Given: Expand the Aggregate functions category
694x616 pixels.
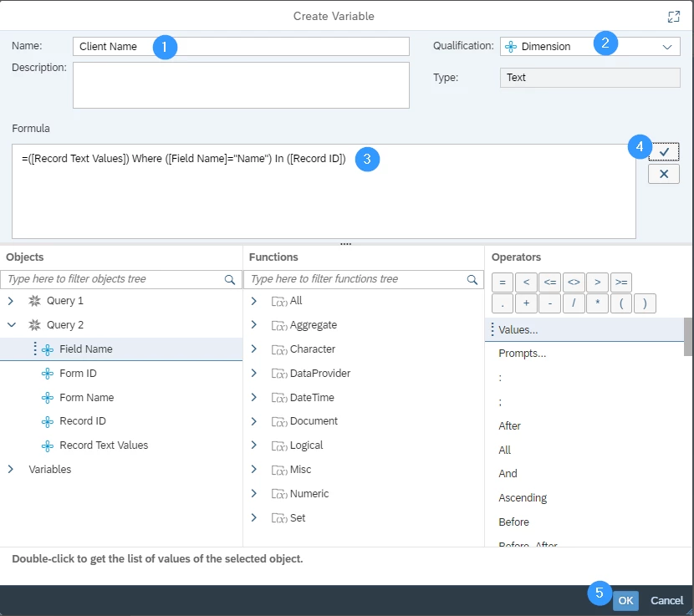Looking at the screenshot, I should point(253,325).
